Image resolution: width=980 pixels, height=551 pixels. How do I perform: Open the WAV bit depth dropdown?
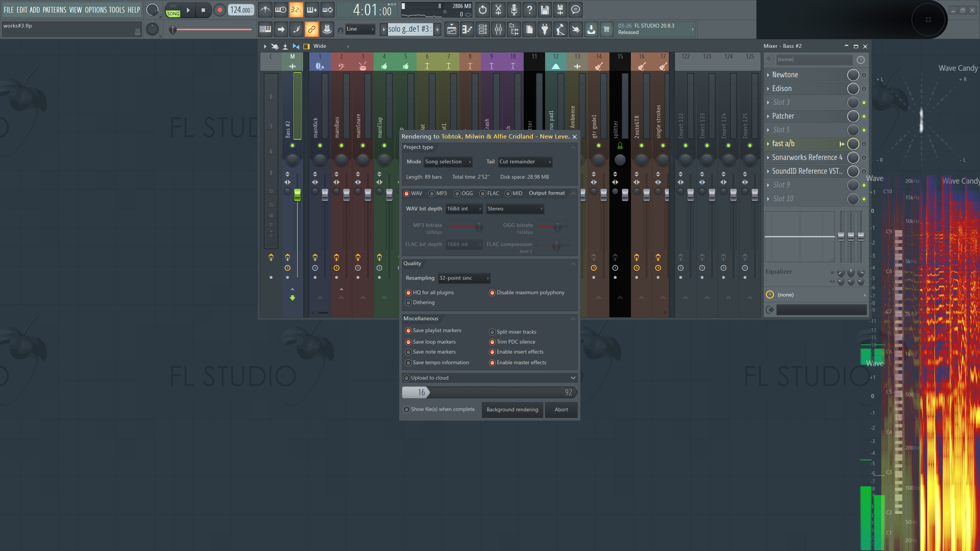[x=464, y=209]
